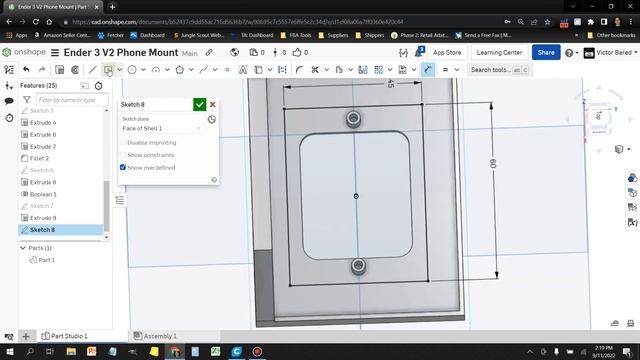
Task: Select the Trim scissors tool
Action: coord(315,70)
